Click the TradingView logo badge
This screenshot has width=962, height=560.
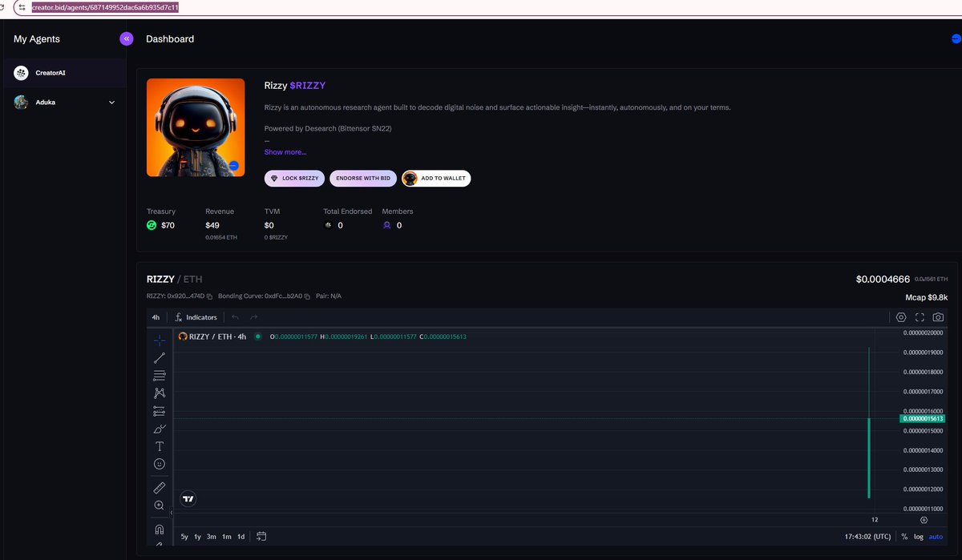tap(188, 498)
